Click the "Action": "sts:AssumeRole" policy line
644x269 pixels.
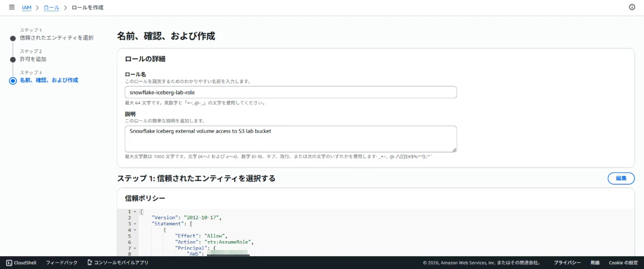coord(215,242)
